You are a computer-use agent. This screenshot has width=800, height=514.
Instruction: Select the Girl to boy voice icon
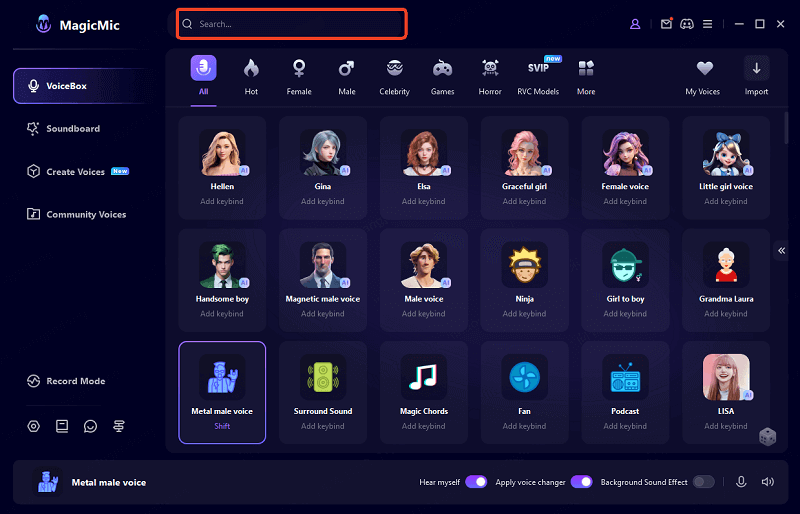[625, 265]
